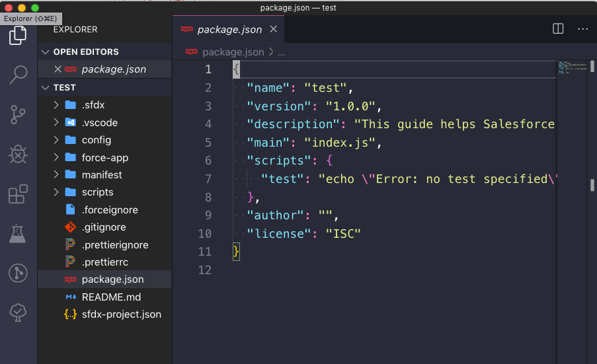Open the Extensions view

click(18, 194)
